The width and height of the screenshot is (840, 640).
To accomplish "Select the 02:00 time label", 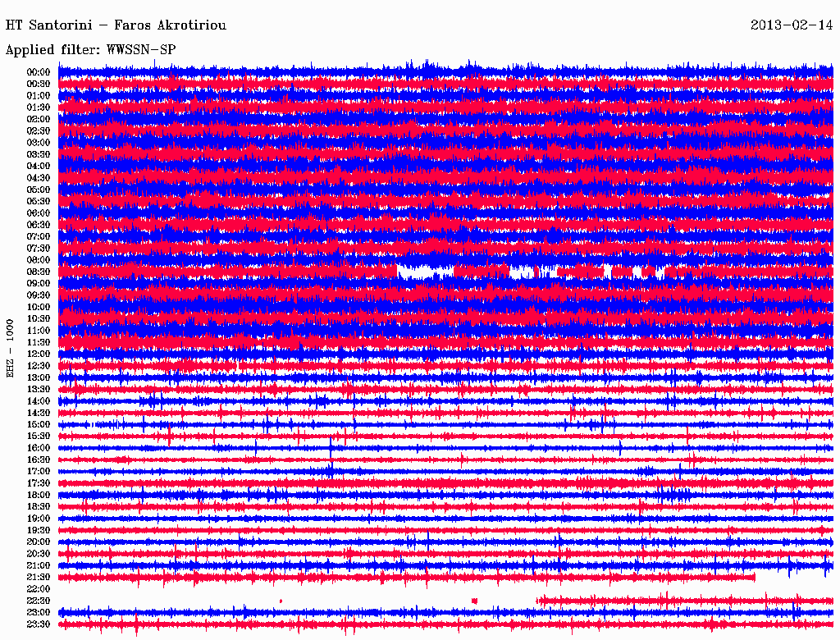I will coord(39,120).
